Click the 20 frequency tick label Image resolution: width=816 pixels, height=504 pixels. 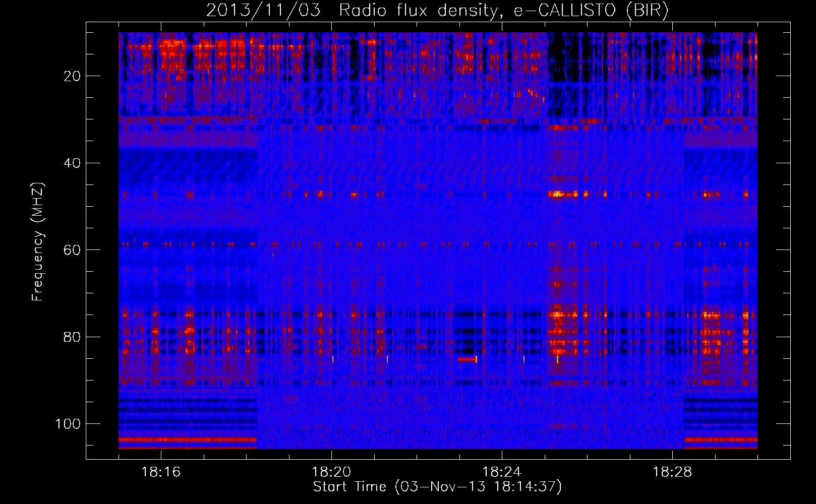73,76
